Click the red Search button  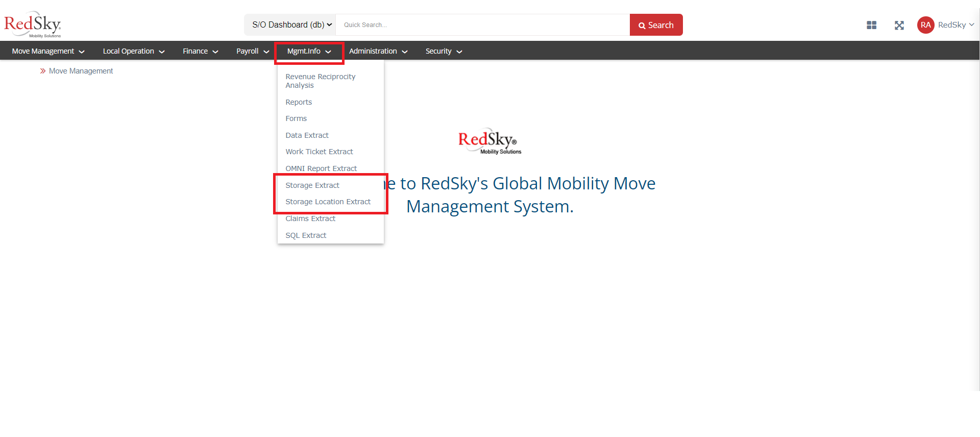656,25
